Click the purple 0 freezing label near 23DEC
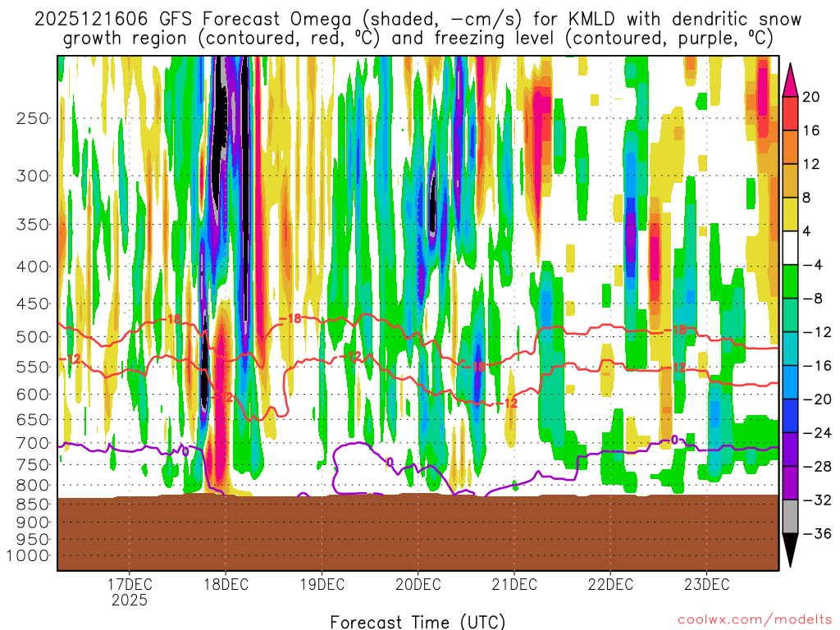The width and height of the screenshot is (840, 630). pyautogui.click(x=674, y=441)
